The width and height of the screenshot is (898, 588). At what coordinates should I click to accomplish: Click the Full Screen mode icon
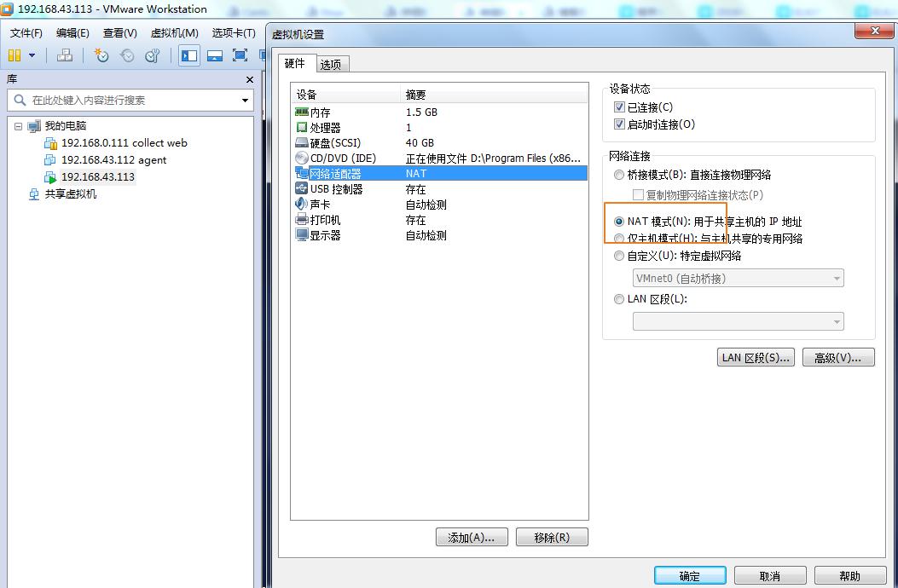coord(240,55)
